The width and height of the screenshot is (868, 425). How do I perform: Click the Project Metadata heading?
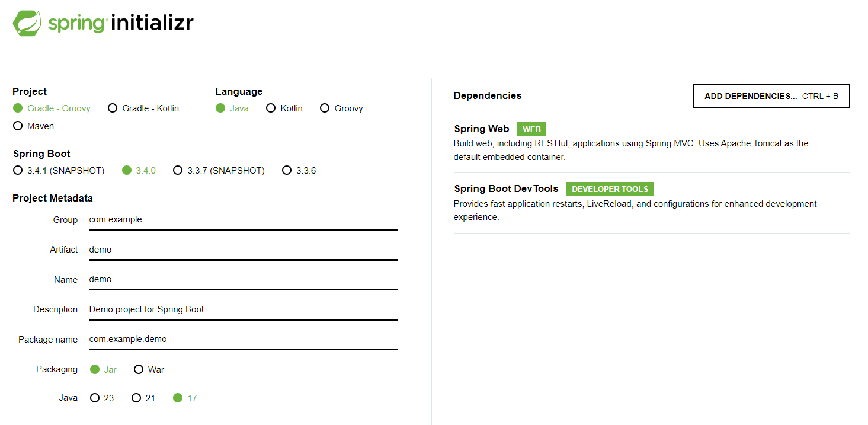(x=53, y=198)
